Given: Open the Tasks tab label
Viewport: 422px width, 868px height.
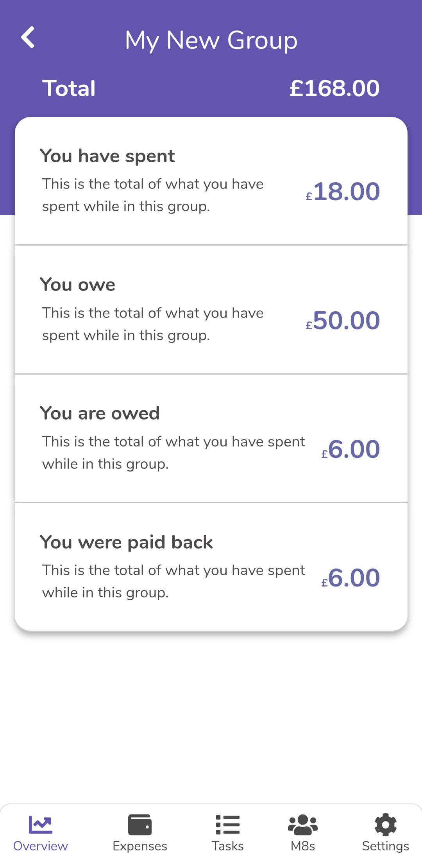Looking at the screenshot, I should click(228, 846).
